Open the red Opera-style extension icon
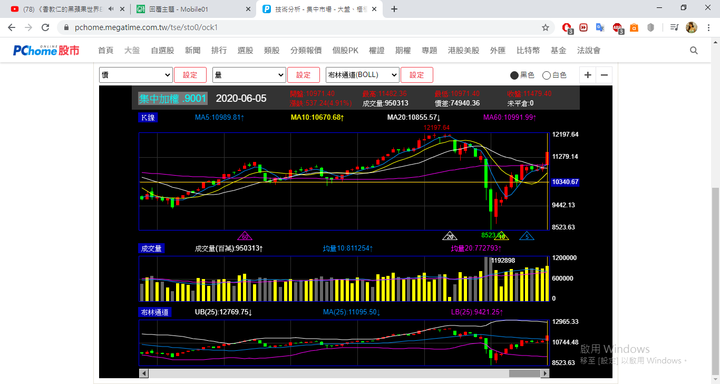The image size is (720, 384). pos(567,28)
